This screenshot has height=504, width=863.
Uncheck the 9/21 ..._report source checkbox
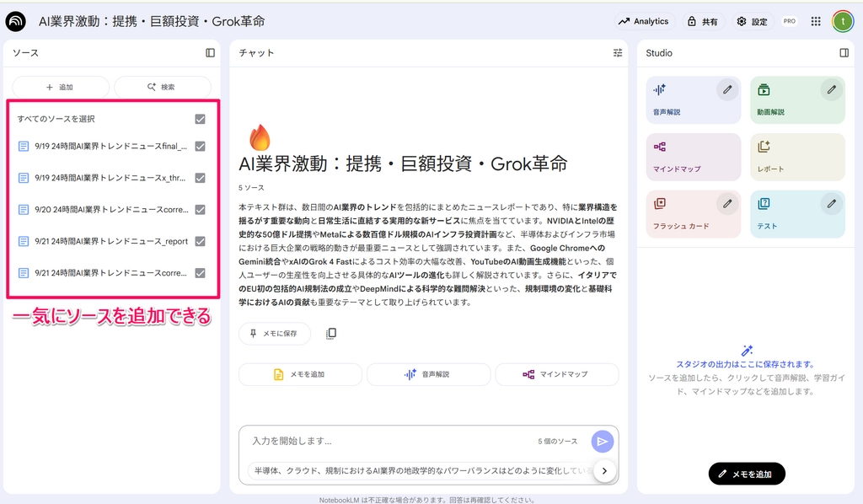pyautogui.click(x=201, y=241)
